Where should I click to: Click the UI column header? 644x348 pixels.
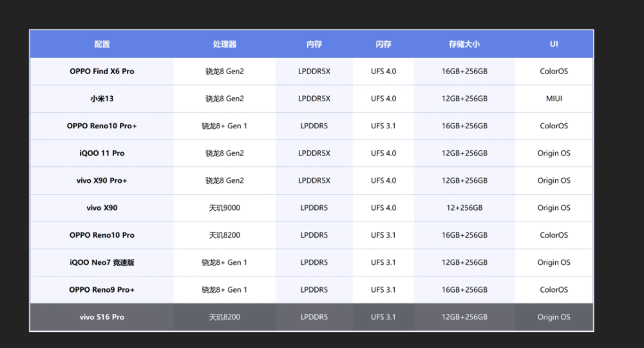click(554, 44)
